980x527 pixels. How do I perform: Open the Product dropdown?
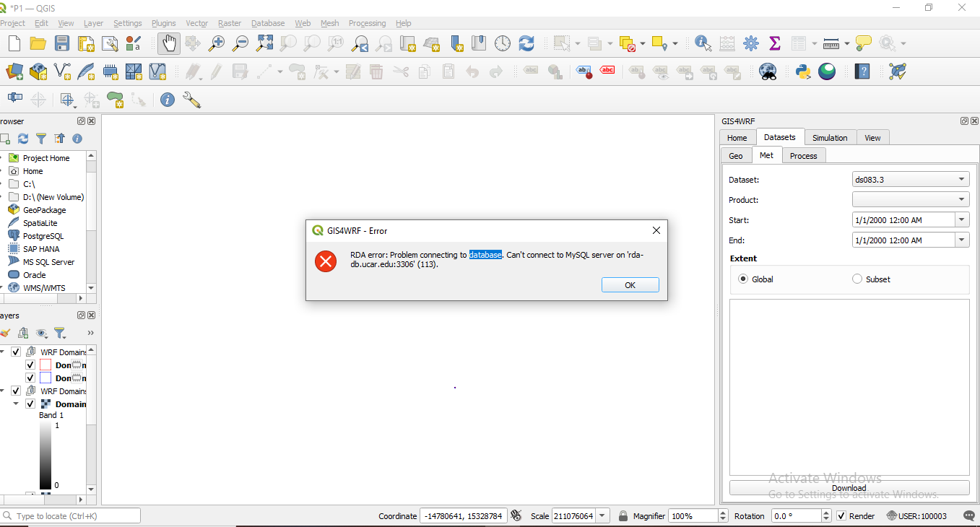(x=911, y=199)
